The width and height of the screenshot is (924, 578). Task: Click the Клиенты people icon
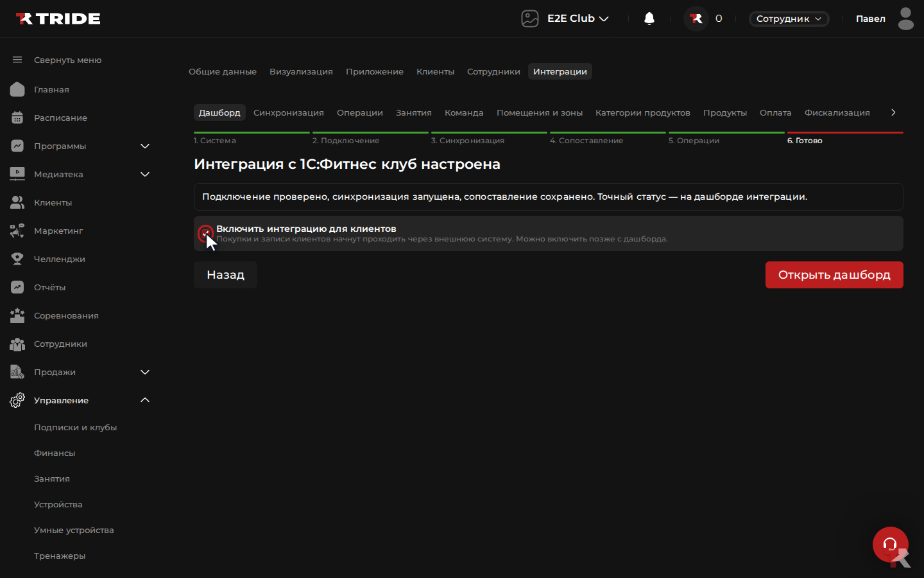click(x=17, y=202)
